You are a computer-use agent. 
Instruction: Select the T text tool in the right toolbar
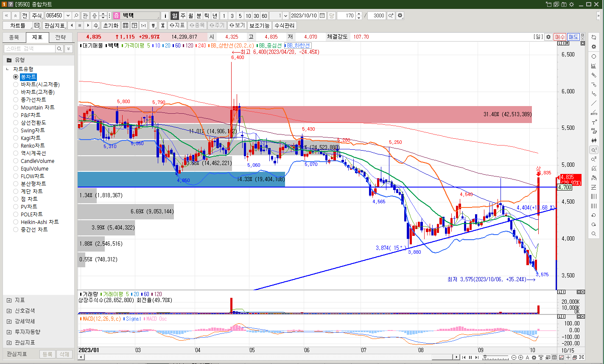coord(593,122)
